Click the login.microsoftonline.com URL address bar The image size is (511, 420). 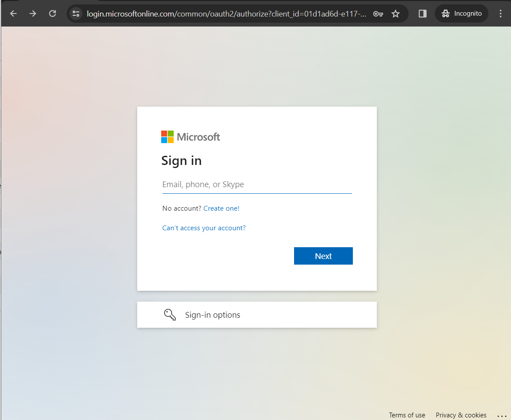[227, 13]
